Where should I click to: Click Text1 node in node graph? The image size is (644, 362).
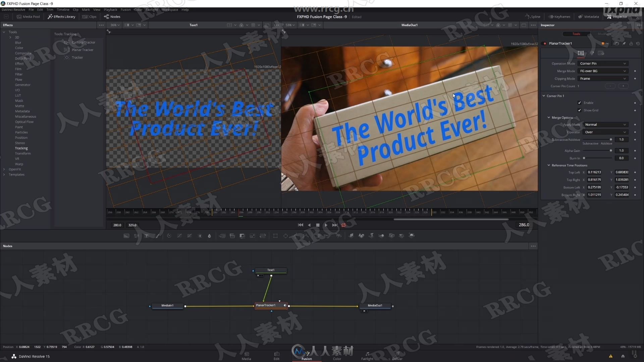click(270, 269)
